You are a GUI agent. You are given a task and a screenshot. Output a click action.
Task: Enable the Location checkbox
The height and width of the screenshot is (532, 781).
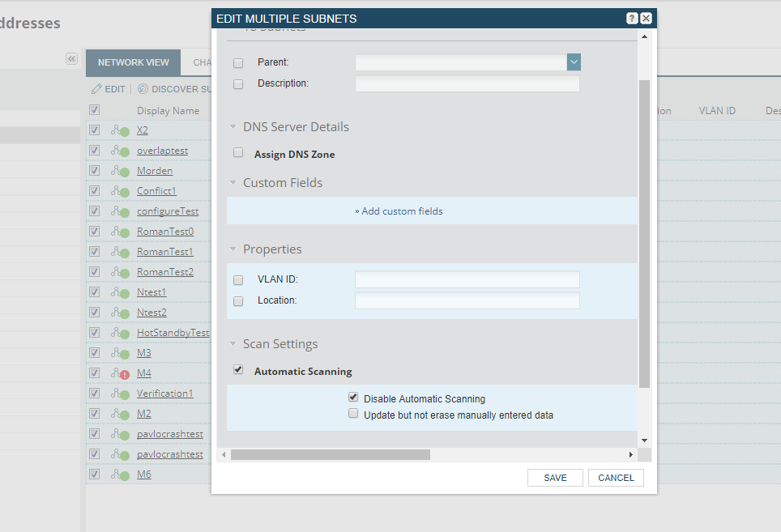point(238,301)
